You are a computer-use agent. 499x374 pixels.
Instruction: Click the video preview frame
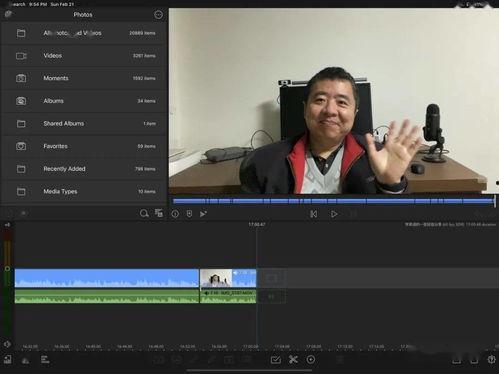click(334, 101)
